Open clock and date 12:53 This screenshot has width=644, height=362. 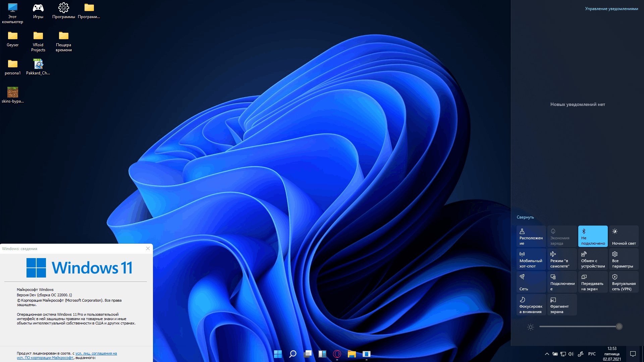click(612, 354)
